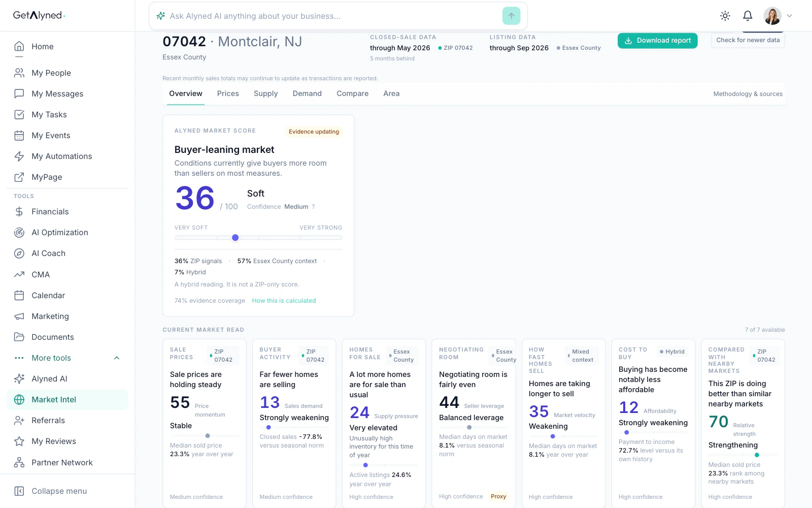
Task: Open the Sale Prices card
Action: click(x=205, y=423)
